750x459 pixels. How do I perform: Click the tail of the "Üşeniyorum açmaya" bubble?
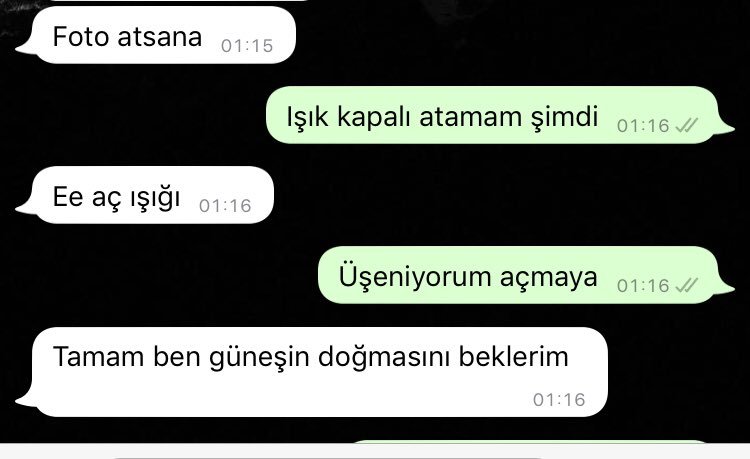(724, 287)
